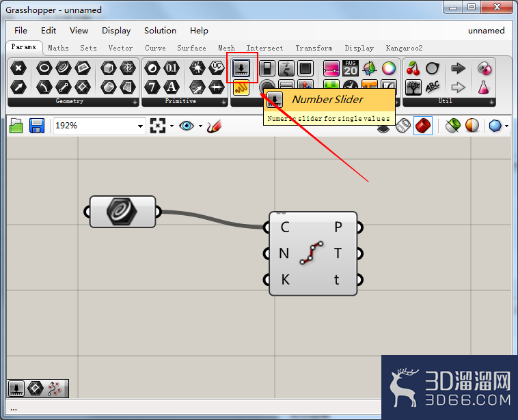This screenshot has height=420, width=518.
Task: Open the File menu
Action: click(x=21, y=31)
